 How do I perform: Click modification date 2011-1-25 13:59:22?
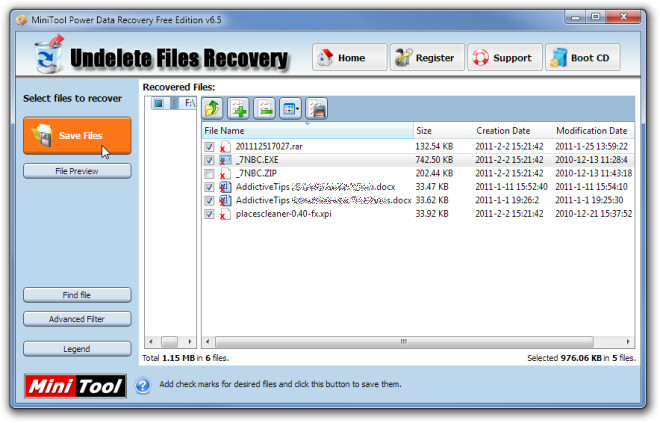pyautogui.click(x=591, y=146)
